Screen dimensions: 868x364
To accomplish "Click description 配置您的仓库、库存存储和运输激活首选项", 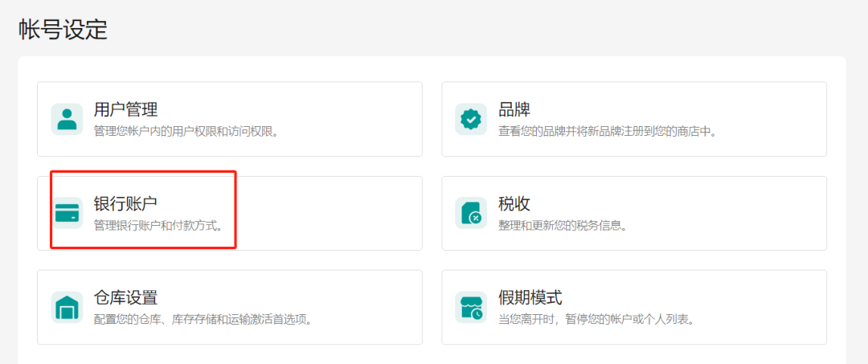I will (x=203, y=319).
